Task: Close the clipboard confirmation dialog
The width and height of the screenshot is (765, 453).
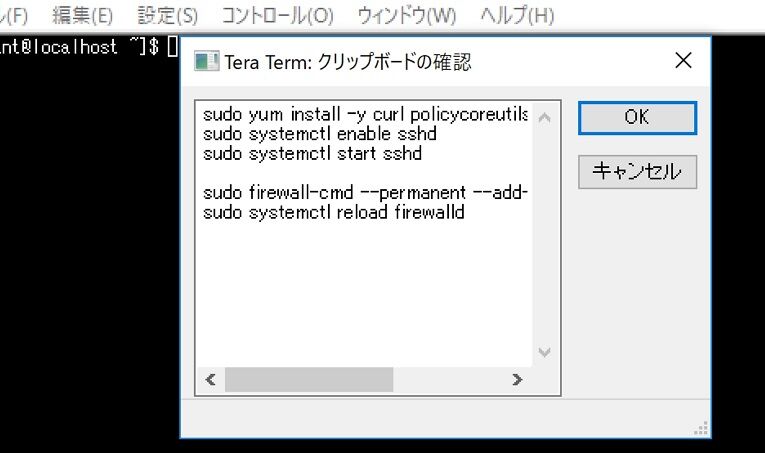Action: pyautogui.click(x=683, y=60)
